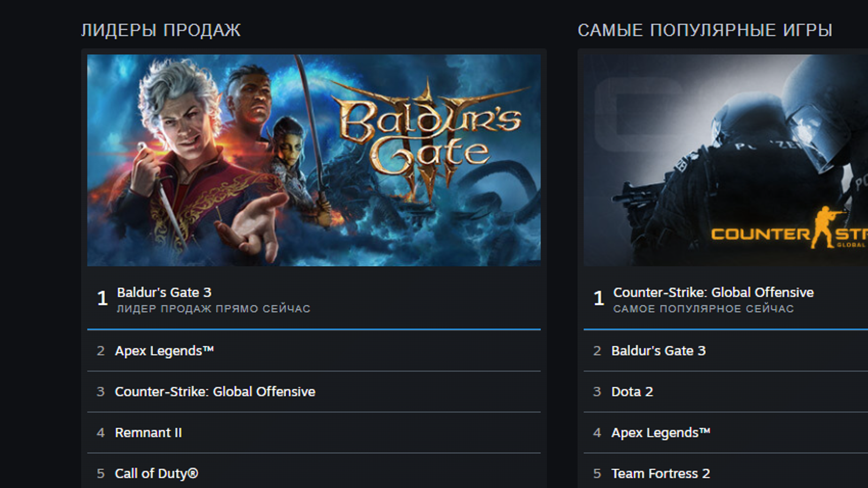Click rank number 1 beside Counter-Strike
868x488 pixels.
[598, 298]
